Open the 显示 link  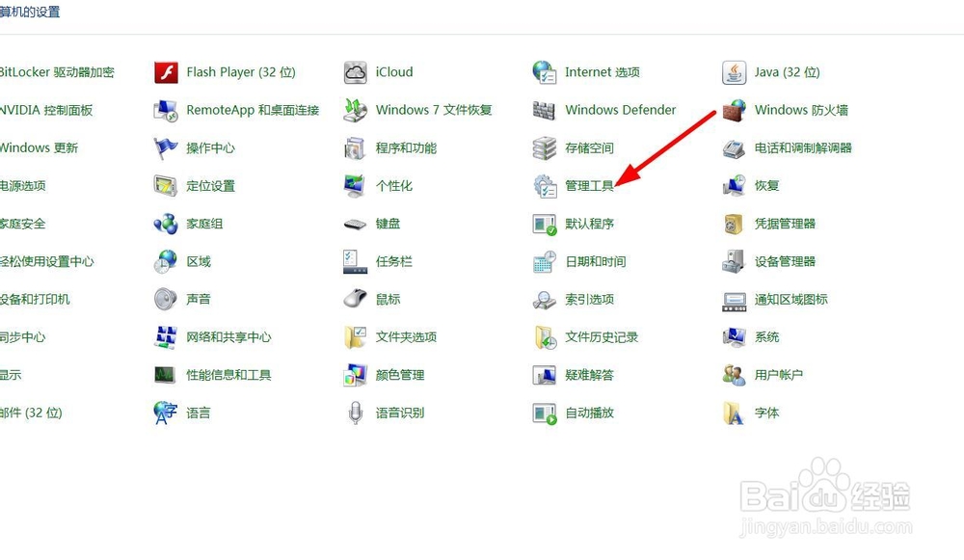(x=11, y=375)
